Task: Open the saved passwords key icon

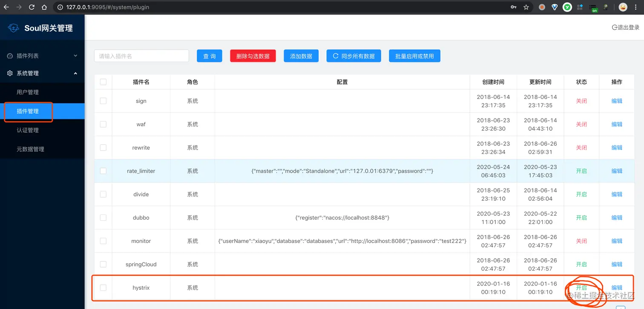Action: pyautogui.click(x=514, y=7)
